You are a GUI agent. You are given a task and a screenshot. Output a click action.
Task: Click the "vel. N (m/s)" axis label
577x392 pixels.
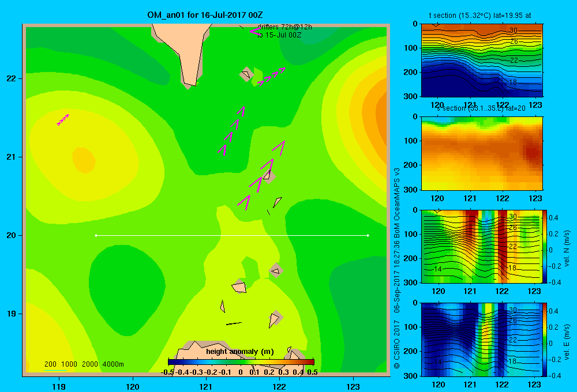click(x=567, y=248)
